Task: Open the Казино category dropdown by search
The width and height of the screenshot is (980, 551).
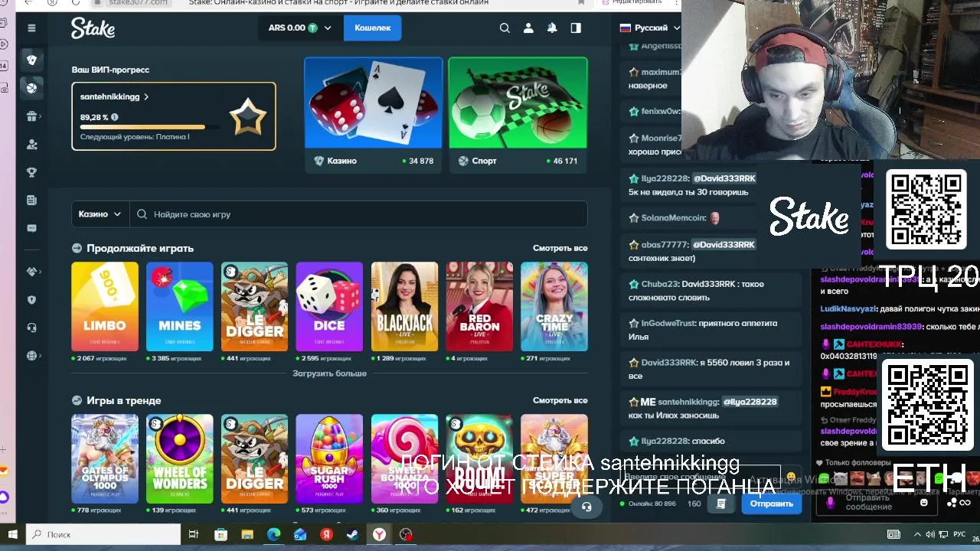Action: tap(100, 214)
